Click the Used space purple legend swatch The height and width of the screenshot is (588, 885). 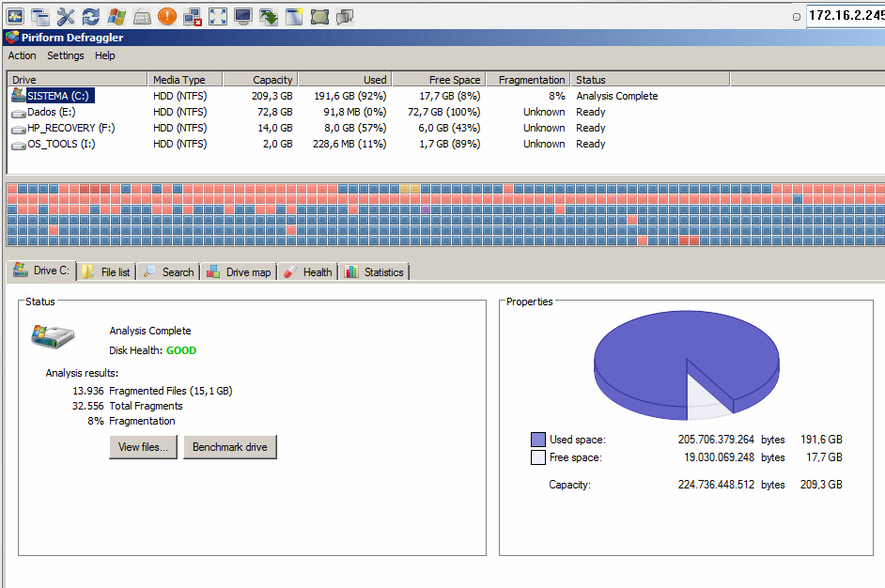click(x=538, y=440)
